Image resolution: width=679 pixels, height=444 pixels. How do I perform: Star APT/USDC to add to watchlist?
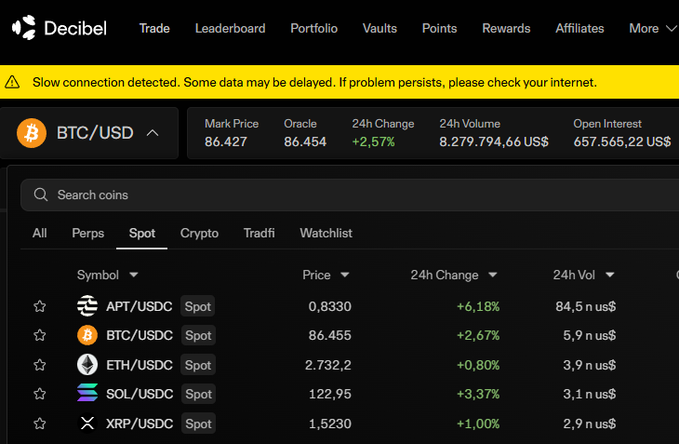(x=40, y=306)
